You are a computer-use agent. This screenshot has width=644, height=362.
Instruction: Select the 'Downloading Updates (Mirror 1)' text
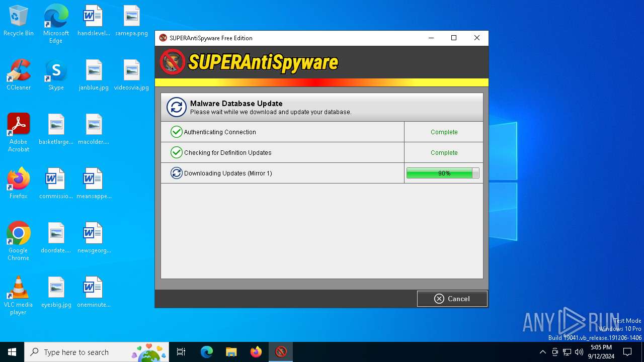point(228,173)
